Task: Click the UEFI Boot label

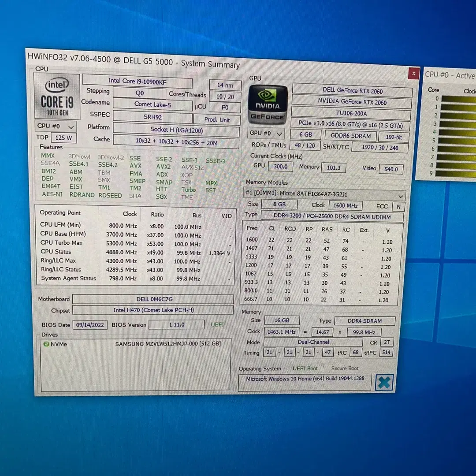Action: 305,368
